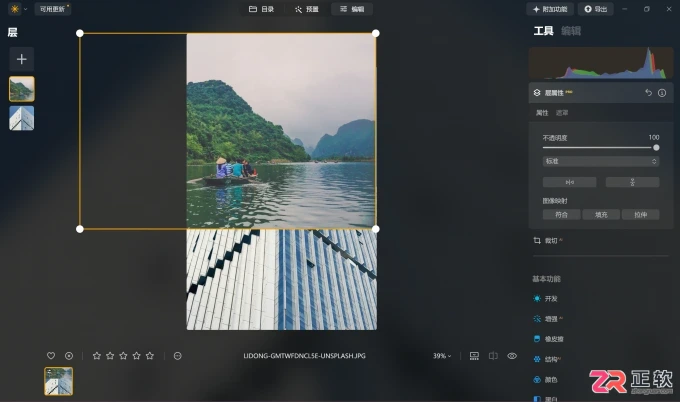Viewport: 680px width, 402px height.
Task: Switch to the 预置 presets tab
Action: (x=307, y=9)
